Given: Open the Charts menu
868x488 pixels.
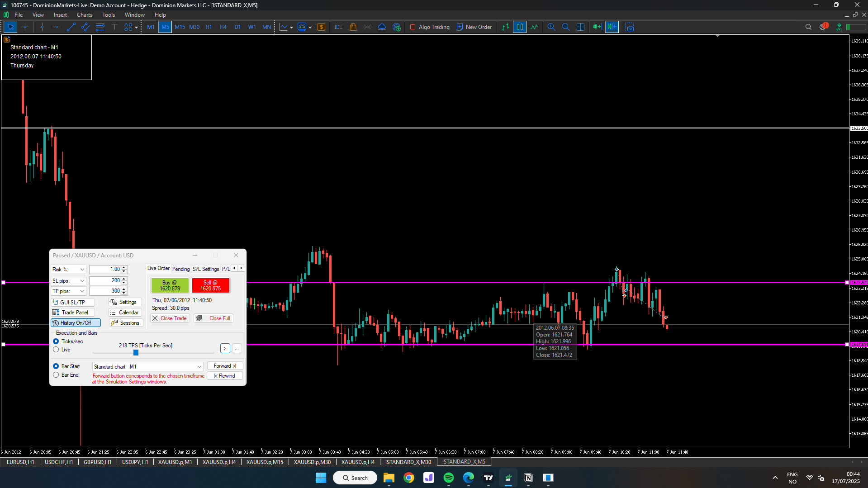Looking at the screenshot, I should click(x=84, y=15).
